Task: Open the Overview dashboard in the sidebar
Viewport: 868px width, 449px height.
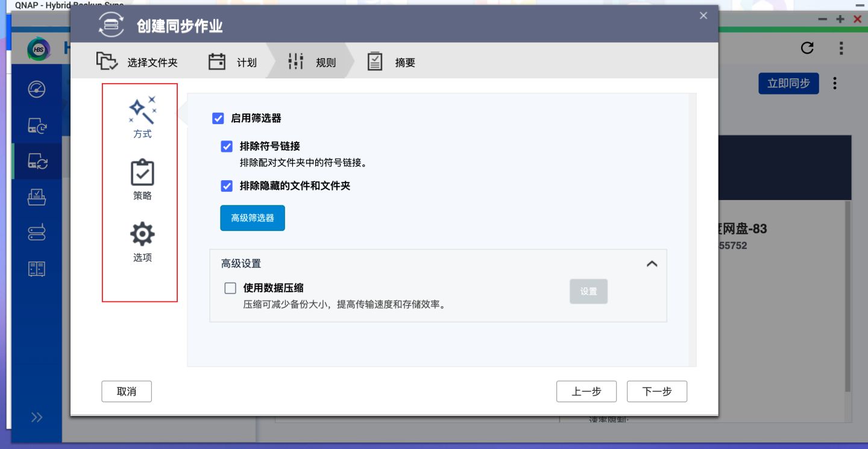Action: 36,89
